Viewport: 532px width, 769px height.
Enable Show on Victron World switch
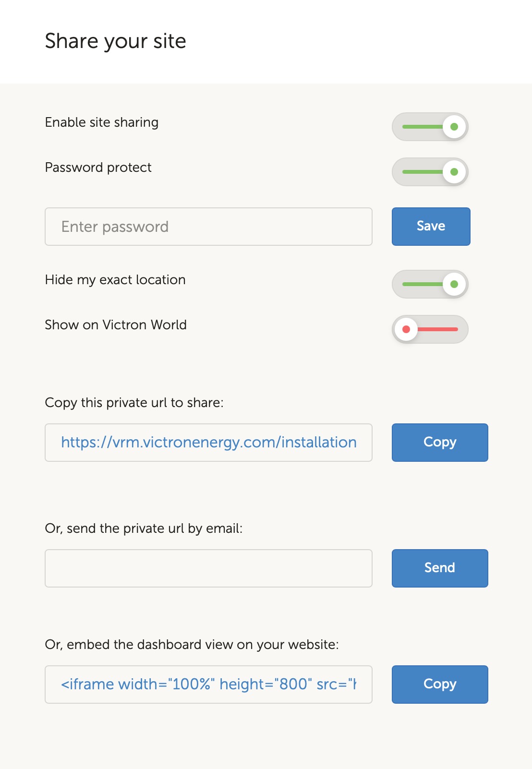coord(430,329)
